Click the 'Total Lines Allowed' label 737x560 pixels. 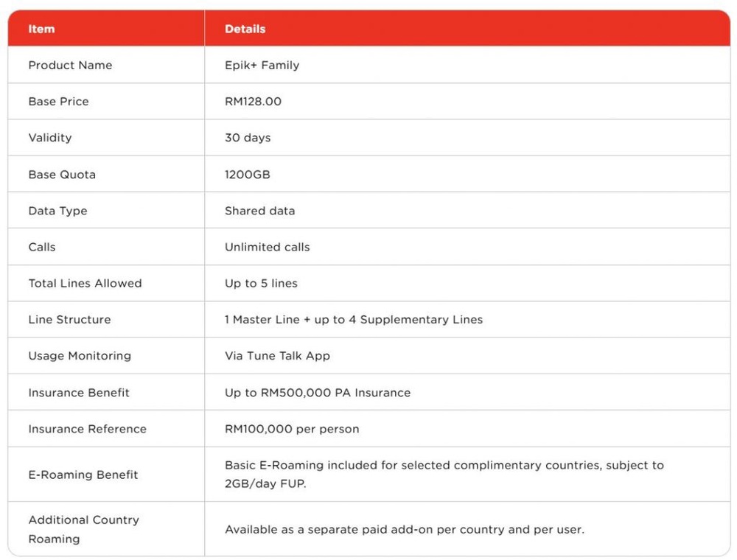tap(85, 283)
